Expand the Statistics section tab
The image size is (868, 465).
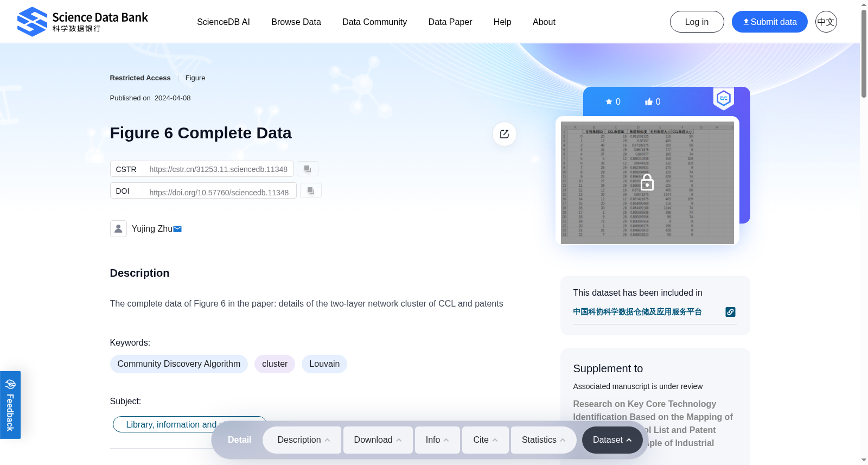click(x=544, y=440)
